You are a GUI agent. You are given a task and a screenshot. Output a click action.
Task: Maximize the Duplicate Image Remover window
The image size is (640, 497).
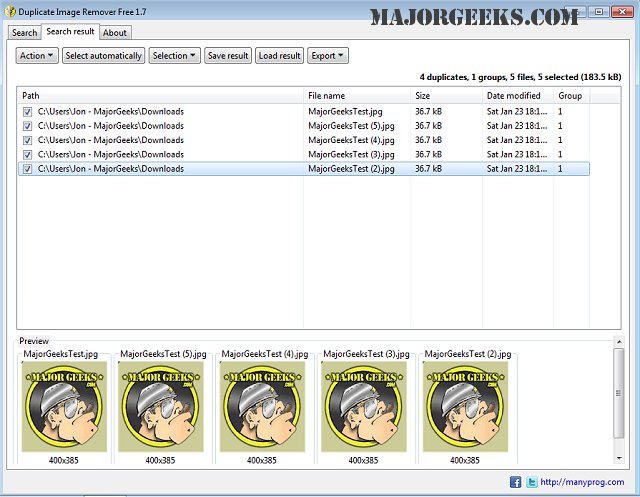pos(599,11)
